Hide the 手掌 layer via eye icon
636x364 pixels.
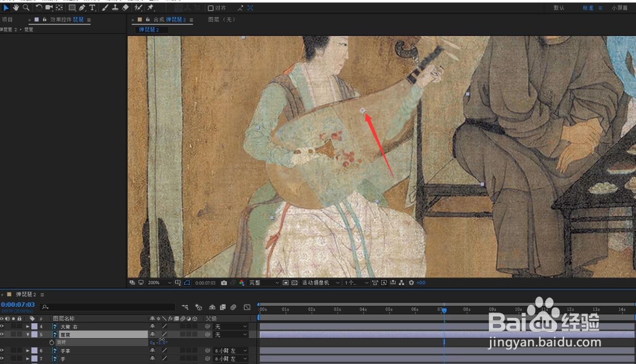click(2, 351)
